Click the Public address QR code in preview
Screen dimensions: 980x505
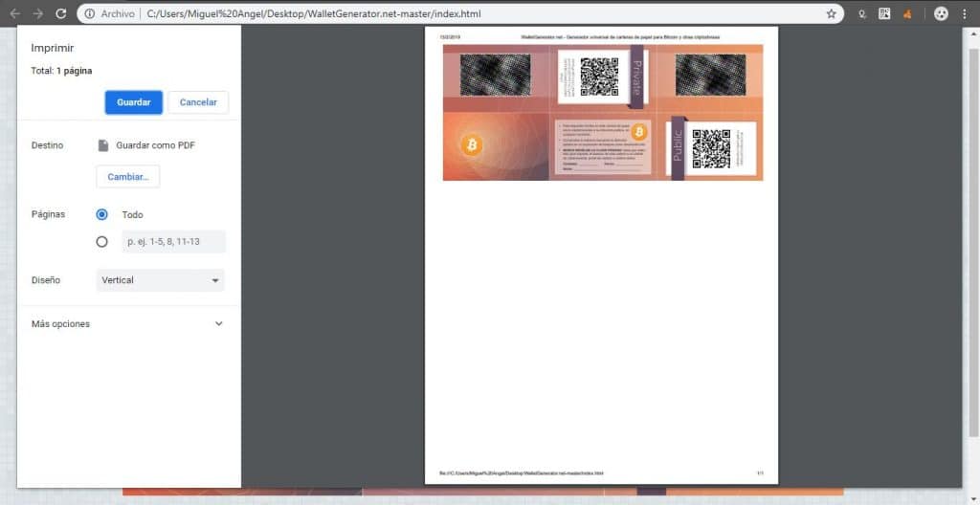[711, 149]
